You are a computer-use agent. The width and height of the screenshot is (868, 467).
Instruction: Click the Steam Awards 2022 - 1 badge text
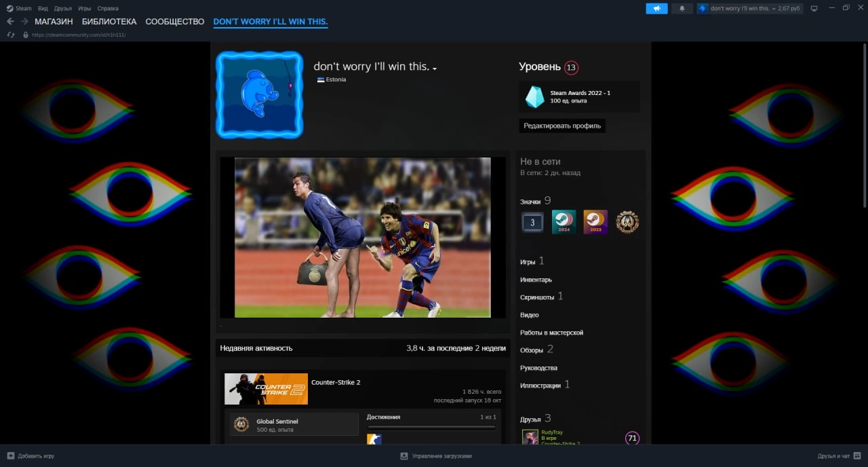pos(580,93)
